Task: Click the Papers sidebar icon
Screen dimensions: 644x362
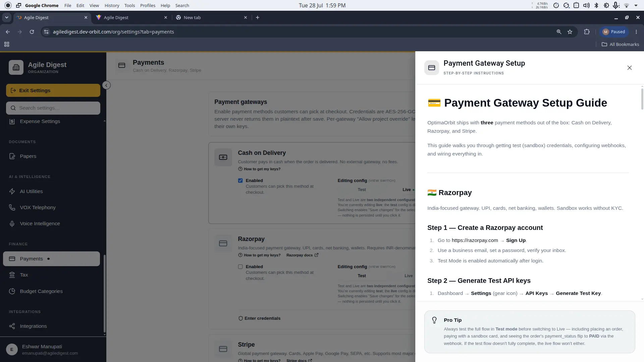Action: click(x=12, y=156)
